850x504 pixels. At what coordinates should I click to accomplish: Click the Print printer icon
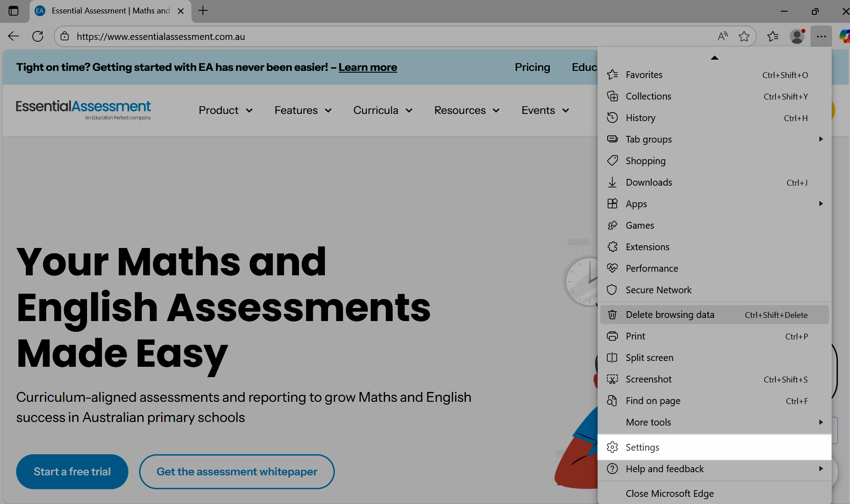(612, 336)
